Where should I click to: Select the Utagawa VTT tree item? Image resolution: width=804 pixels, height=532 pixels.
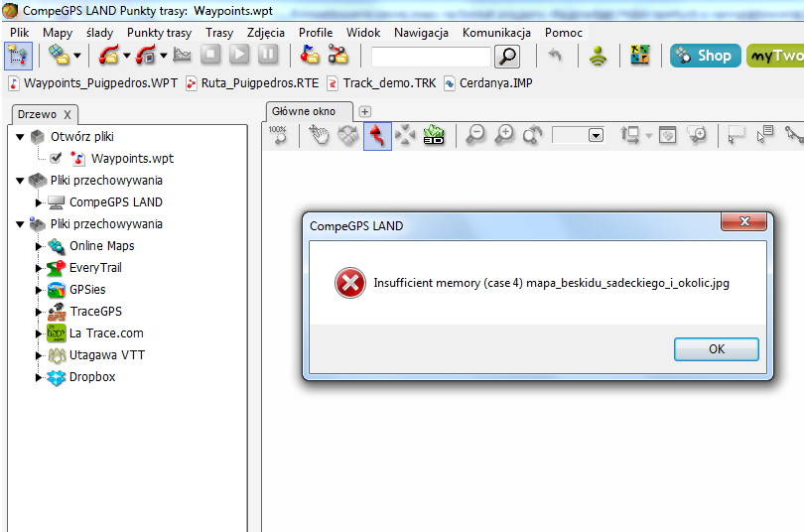point(107,354)
